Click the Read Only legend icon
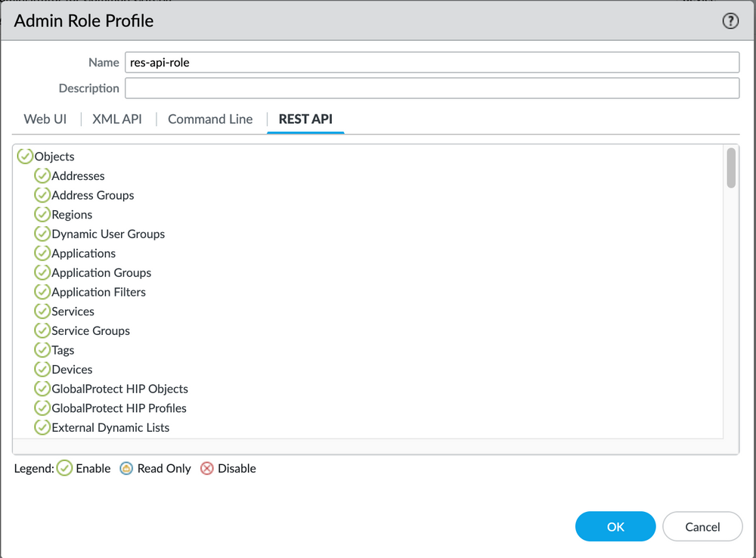 click(x=125, y=468)
